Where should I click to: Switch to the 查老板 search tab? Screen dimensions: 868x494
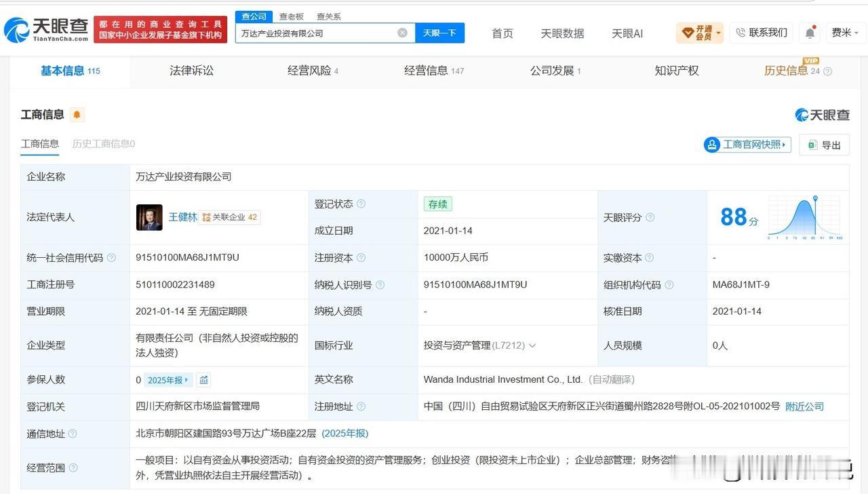pos(292,16)
